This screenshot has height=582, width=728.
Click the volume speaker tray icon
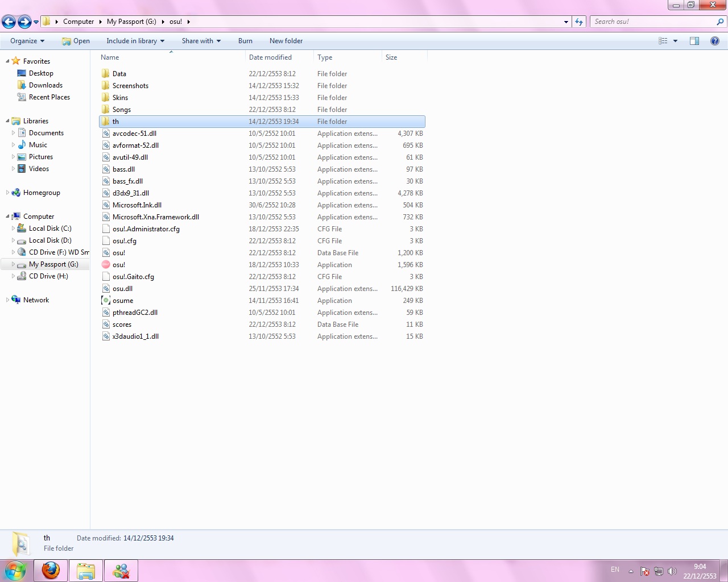pyautogui.click(x=672, y=571)
